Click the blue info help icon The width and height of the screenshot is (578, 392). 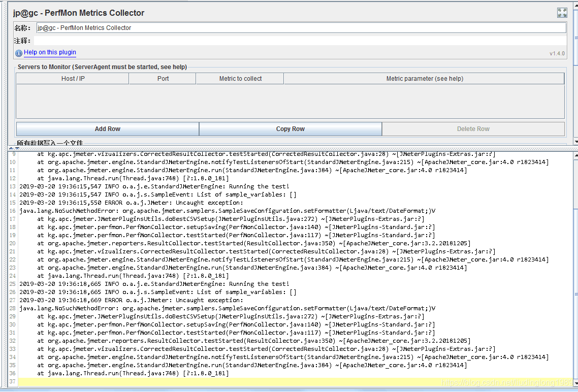19,53
